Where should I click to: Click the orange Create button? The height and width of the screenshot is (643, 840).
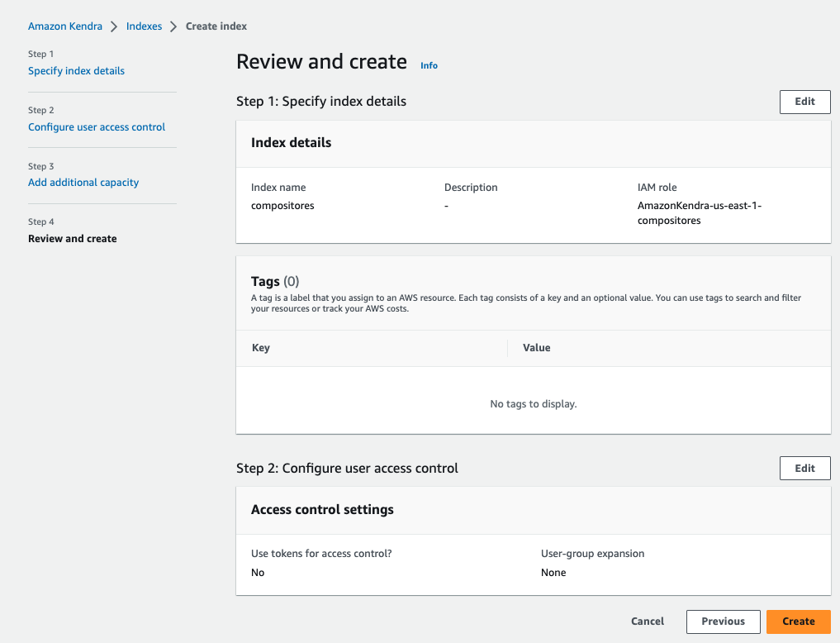pos(798,622)
